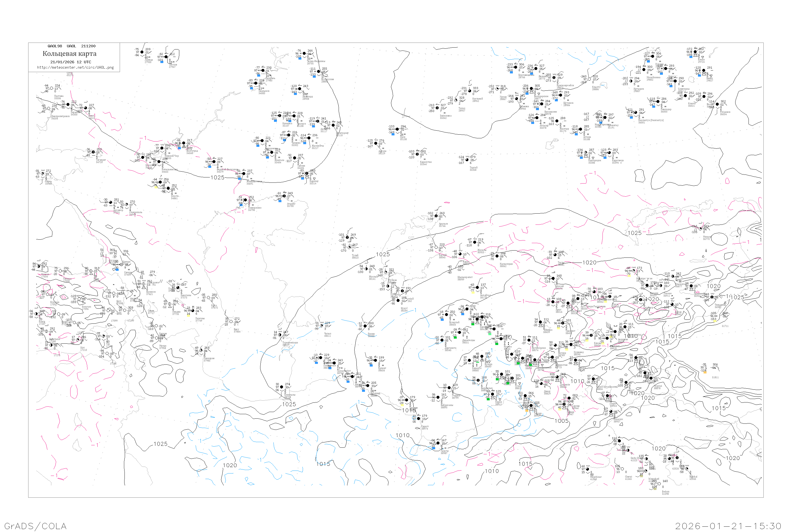Click the green square near Джангелды station

(455, 337)
